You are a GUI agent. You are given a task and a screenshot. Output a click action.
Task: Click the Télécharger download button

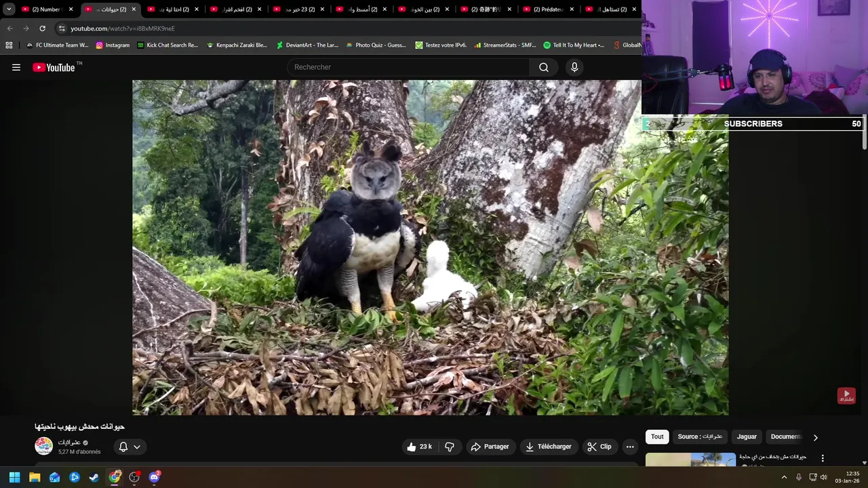click(x=549, y=447)
